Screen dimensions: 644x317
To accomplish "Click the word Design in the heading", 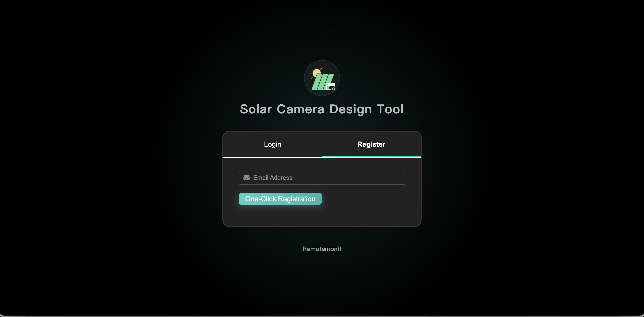I will pyautogui.click(x=350, y=109).
